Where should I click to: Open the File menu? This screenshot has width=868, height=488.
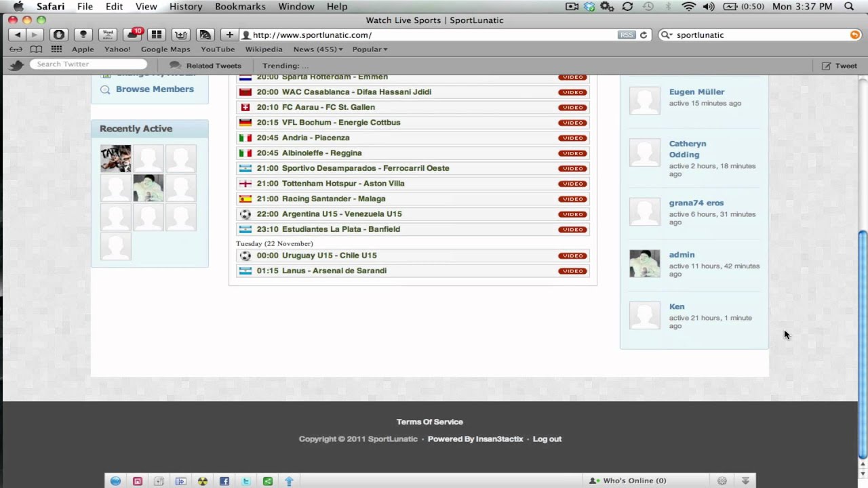pos(85,6)
